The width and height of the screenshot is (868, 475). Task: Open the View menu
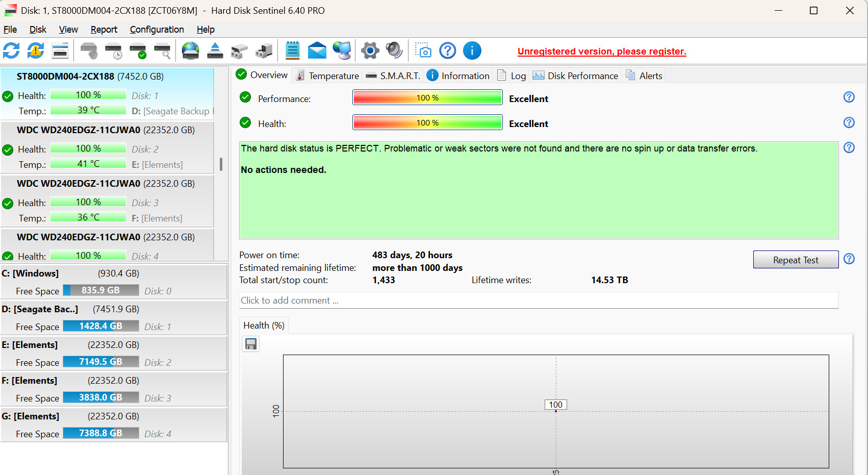[x=68, y=30]
